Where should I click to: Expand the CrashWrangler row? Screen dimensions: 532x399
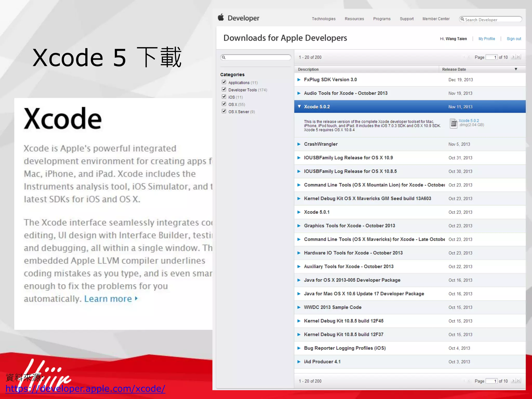[x=299, y=144]
